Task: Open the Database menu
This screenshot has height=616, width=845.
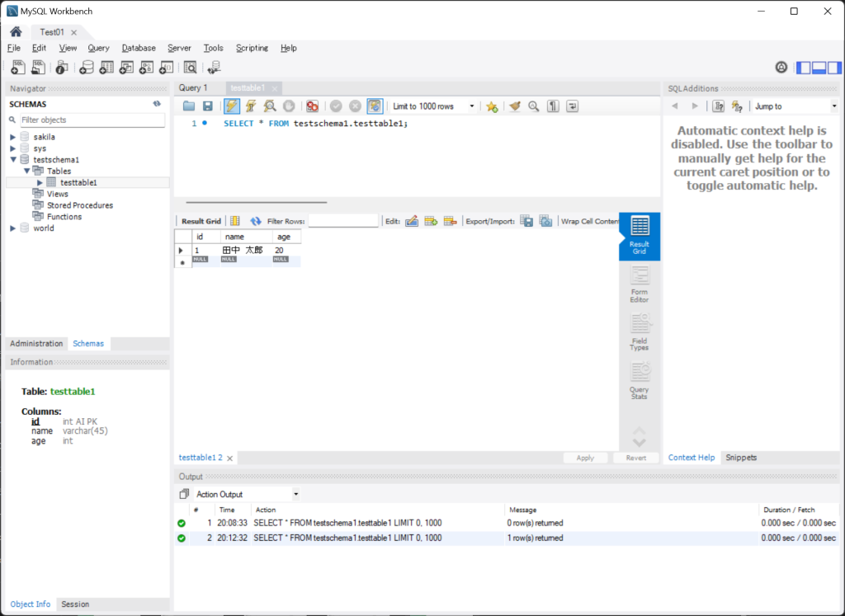Action: [x=139, y=48]
